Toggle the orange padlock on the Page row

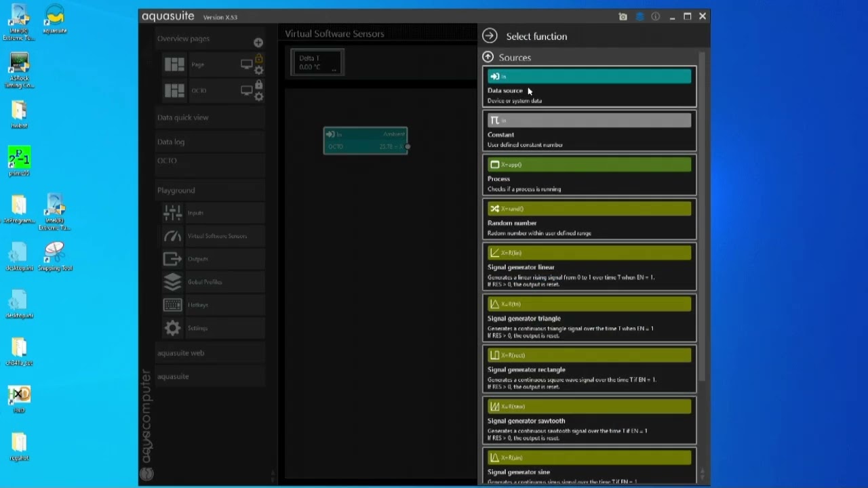point(258,59)
